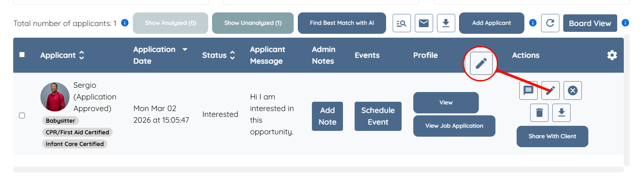Viewport: 644px width, 179px height.
Task: Toggle the select-all applicants checkbox
Action: pos(22,55)
